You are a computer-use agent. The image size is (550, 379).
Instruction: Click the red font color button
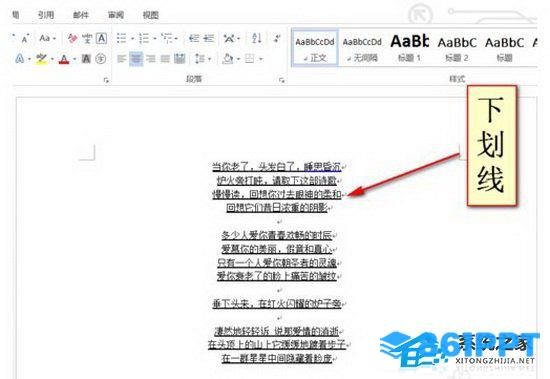[x=64, y=59]
